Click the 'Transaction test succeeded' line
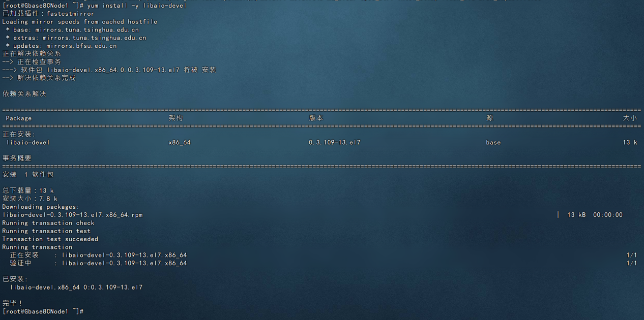Image resolution: width=644 pixels, height=320 pixels. point(50,239)
